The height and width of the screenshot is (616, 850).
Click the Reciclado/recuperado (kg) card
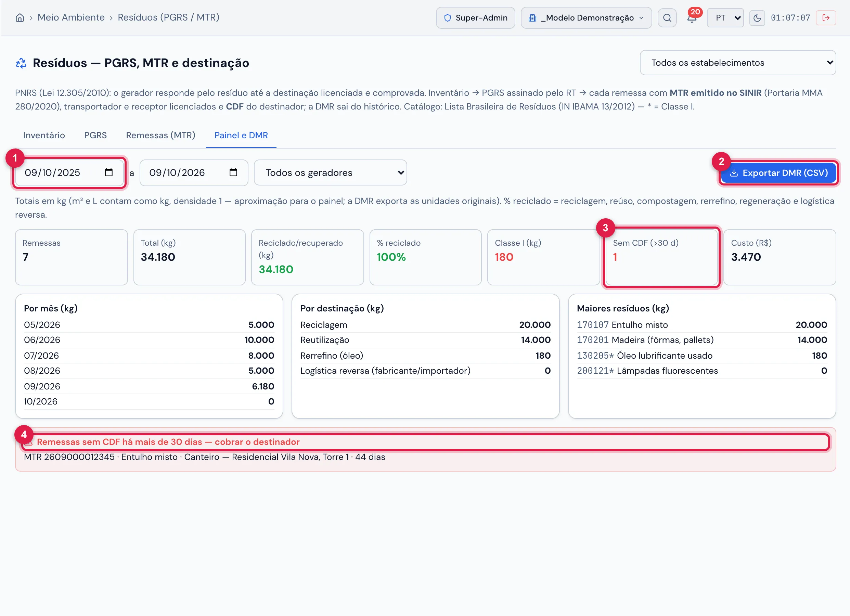pyautogui.click(x=307, y=257)
